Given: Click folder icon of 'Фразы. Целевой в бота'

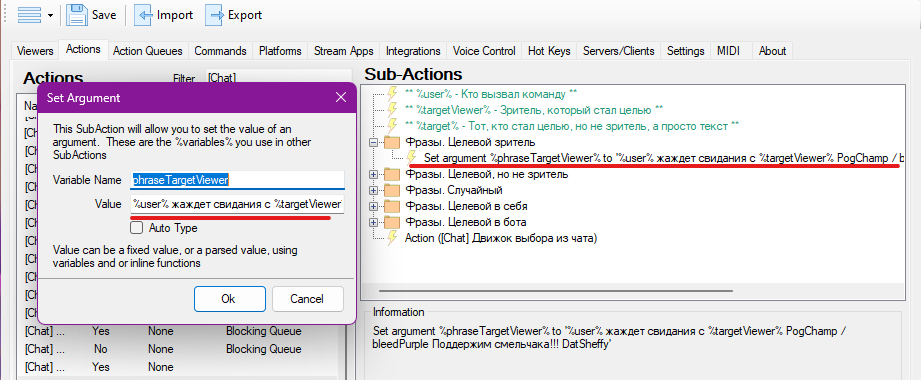Looking at the screenshot, I should pos(392,223).
